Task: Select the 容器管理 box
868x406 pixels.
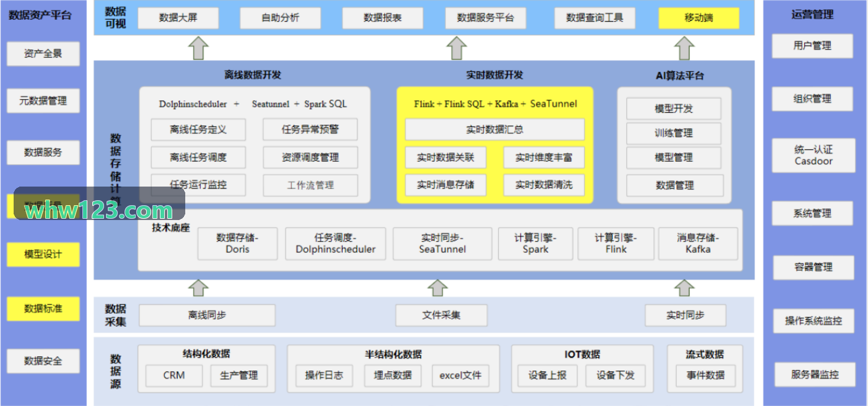Action: tap(813, 268)
